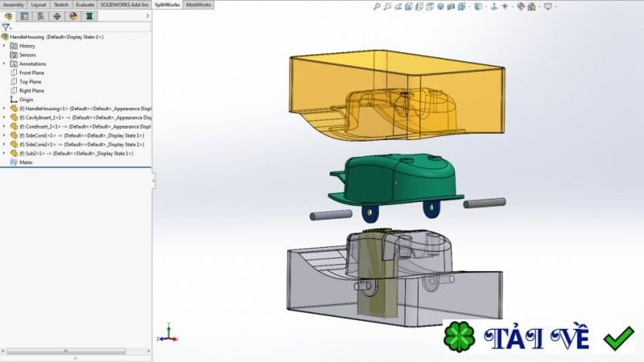Select Shaded With Edges display icon
Screen dimensions: 644x362
[x=409, y=6]
